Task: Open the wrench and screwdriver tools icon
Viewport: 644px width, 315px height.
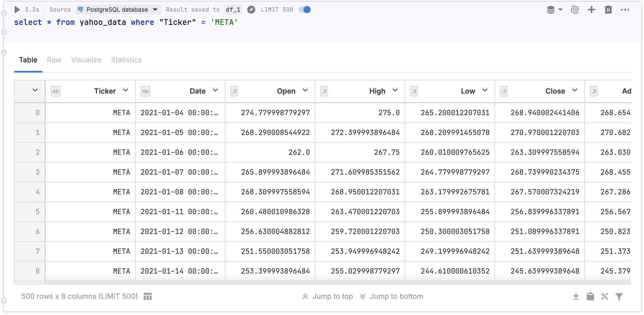Action: click(x=604, y=296)
